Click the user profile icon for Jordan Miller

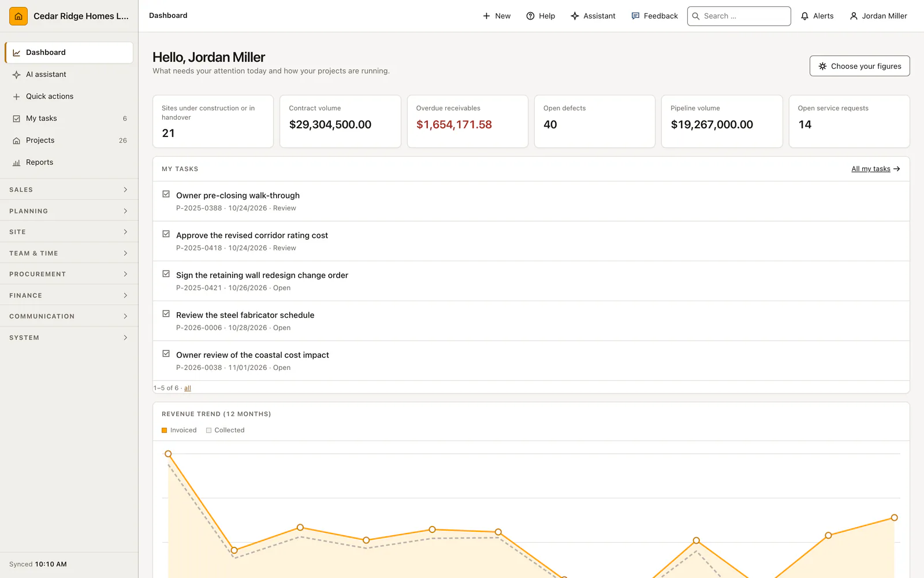[x=854, y=16]
